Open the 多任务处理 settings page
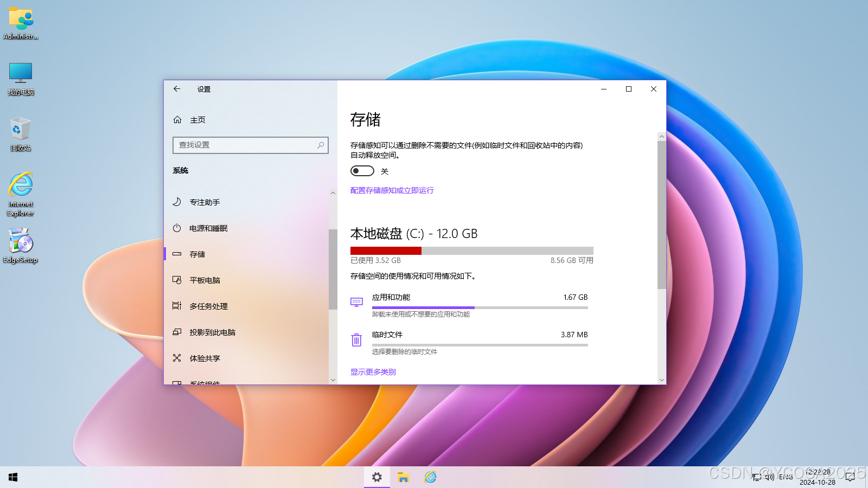This screenshot has height=488, width=868. pos(246,306)
